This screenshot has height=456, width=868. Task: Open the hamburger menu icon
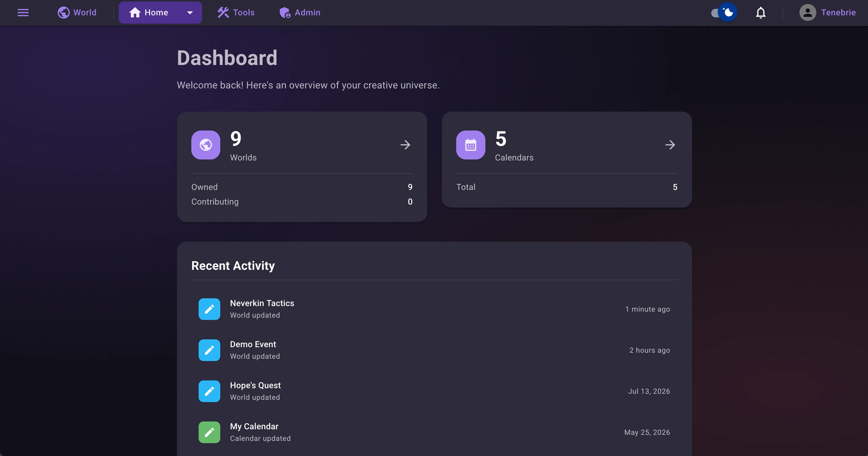[23, 12]
